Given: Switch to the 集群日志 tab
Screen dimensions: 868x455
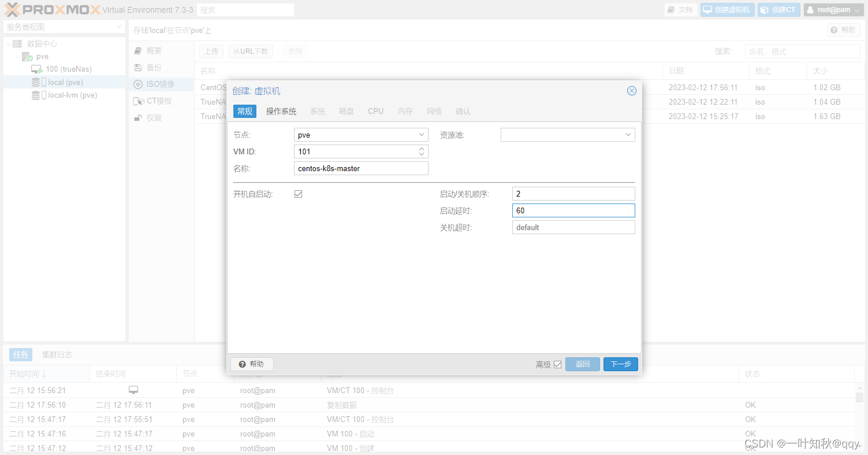Looking at the screenshot, I should point(57,354).
